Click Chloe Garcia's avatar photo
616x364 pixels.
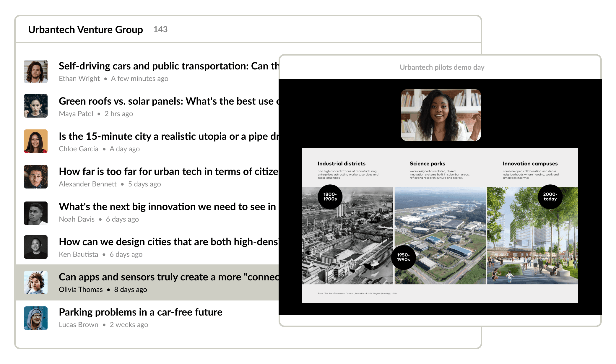[x=36, y=141]
